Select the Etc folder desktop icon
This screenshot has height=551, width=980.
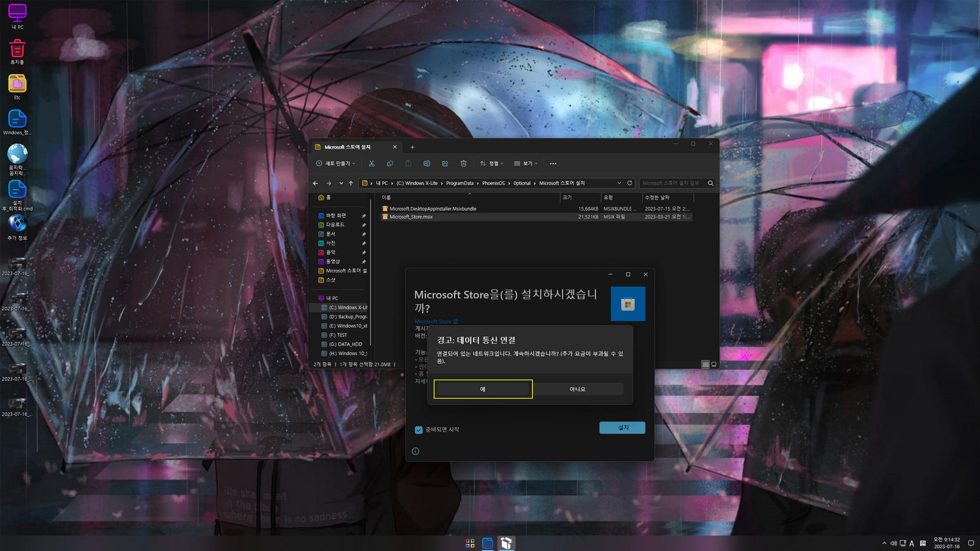click(17, 87)
